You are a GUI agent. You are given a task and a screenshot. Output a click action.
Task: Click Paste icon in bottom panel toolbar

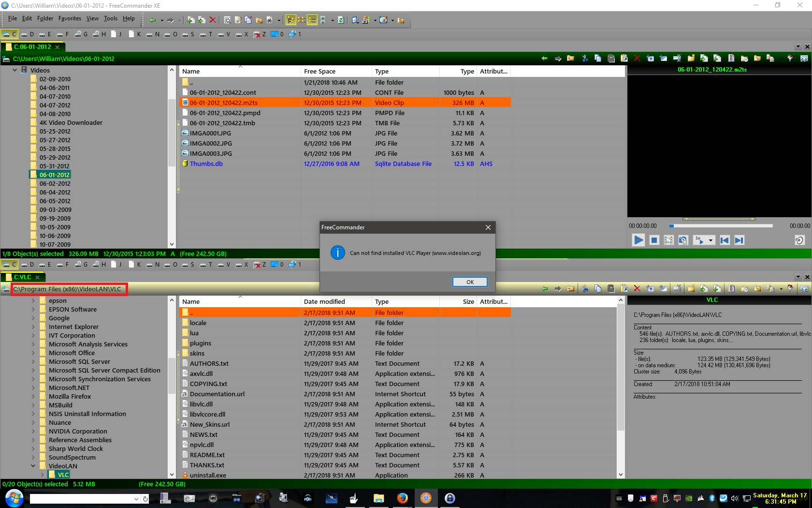pyautogui.click(x=611, y=289)
